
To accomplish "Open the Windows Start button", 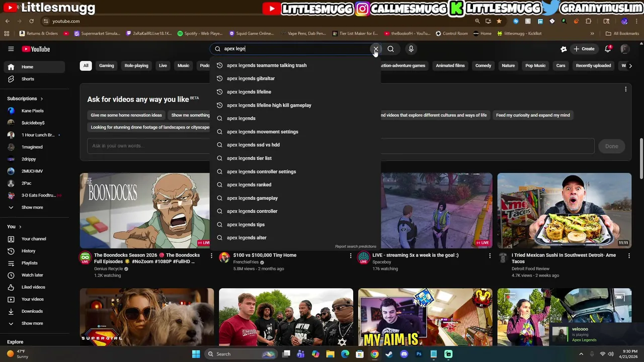I will tap(196, 354).
